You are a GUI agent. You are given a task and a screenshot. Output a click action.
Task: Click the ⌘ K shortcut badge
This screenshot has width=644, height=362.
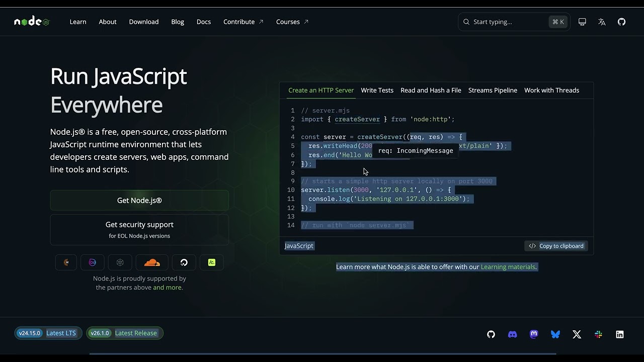[558, 22]
